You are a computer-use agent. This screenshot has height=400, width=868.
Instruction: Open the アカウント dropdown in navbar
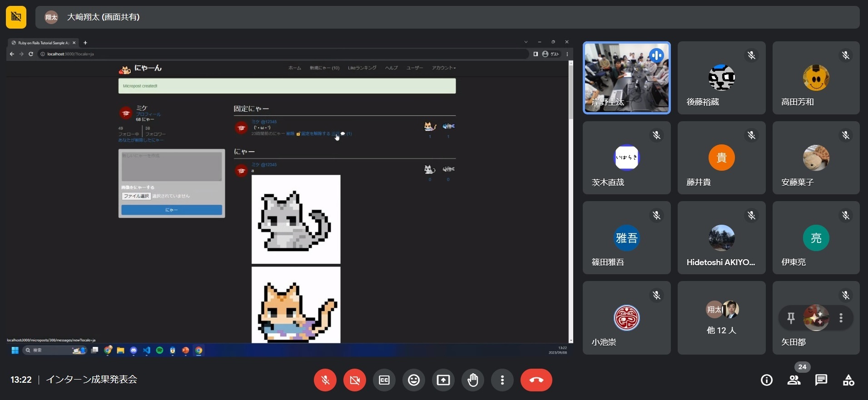[444, 68]
